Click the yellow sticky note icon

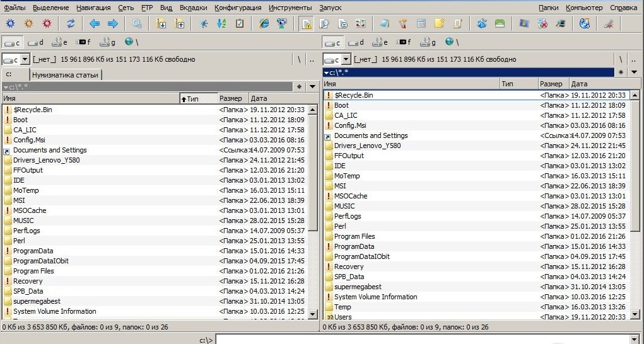(x=440, y=24)
